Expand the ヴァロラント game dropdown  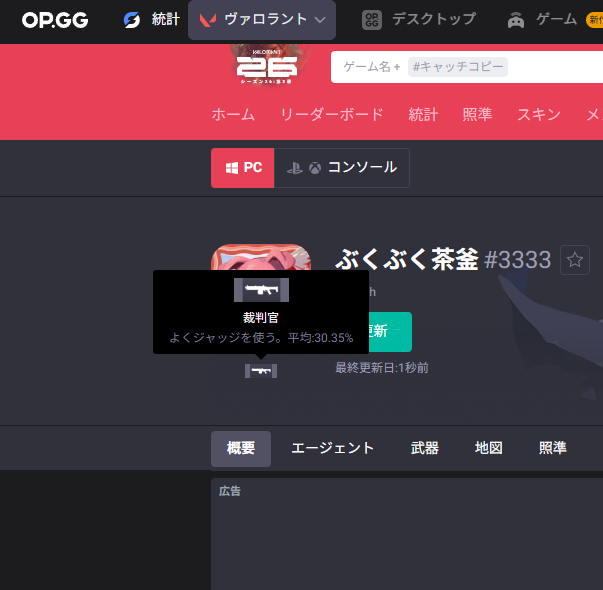coord(262,20)
